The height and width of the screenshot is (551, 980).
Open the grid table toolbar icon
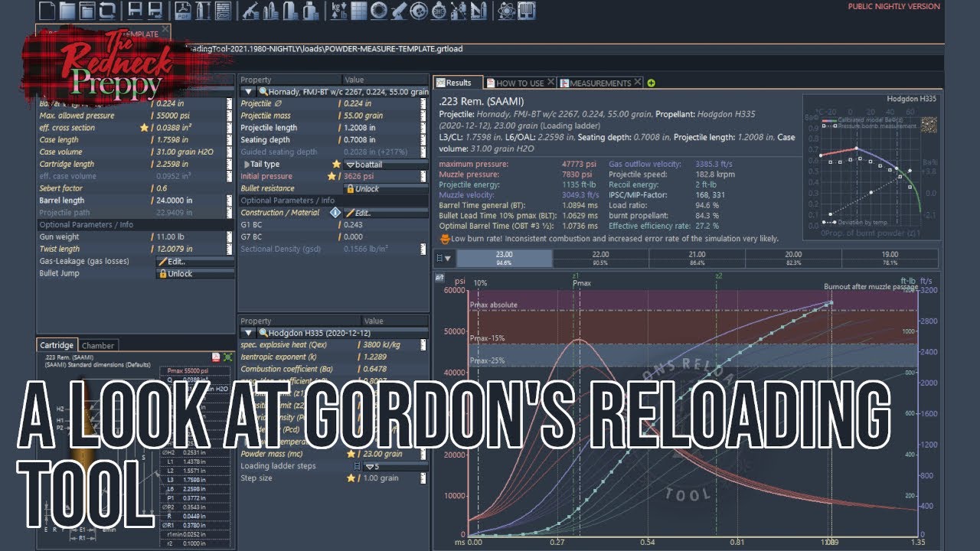358,10
